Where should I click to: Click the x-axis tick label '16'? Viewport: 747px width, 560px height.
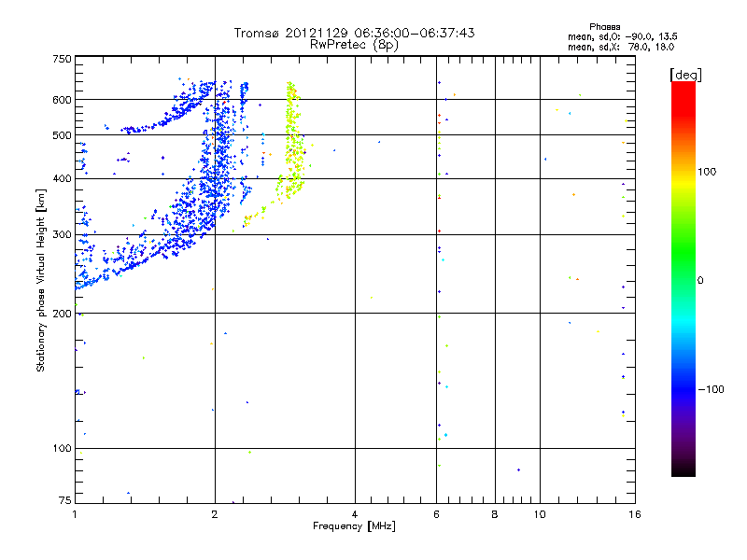click(635, 514)
